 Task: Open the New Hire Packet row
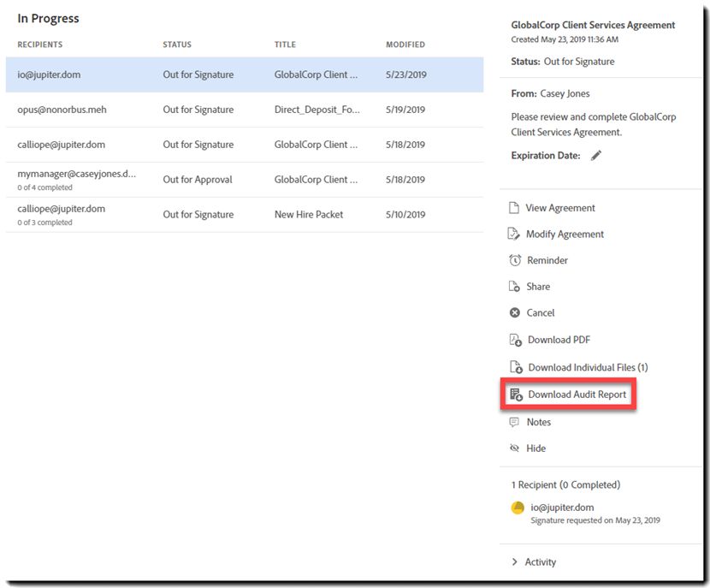pos(245,215)
